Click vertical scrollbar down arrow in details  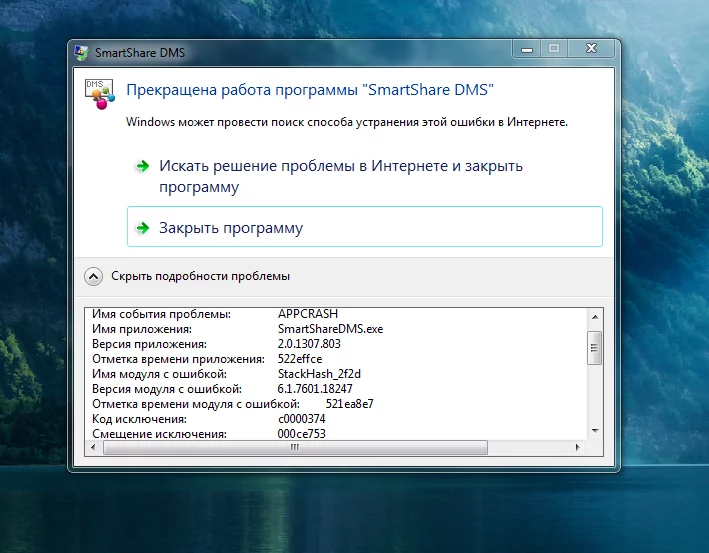pyautogui.click(x=595, y=430)
